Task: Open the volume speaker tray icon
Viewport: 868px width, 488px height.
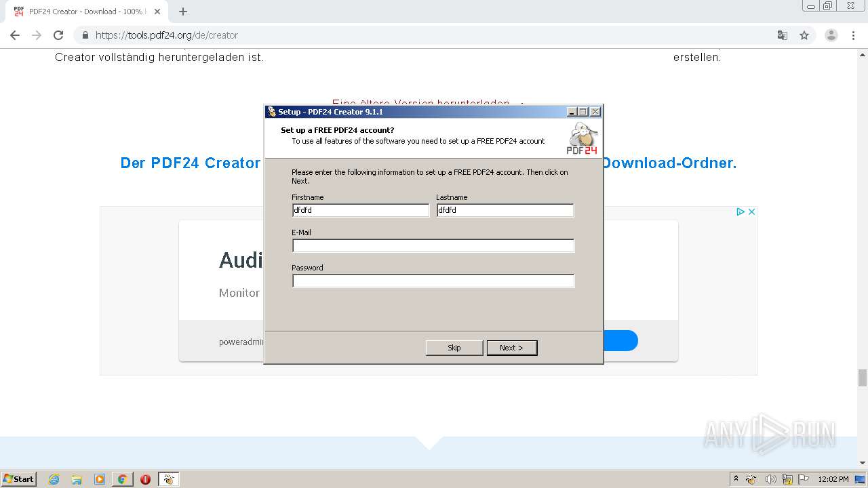Action: pyautogui.click(x=770, y=479)
